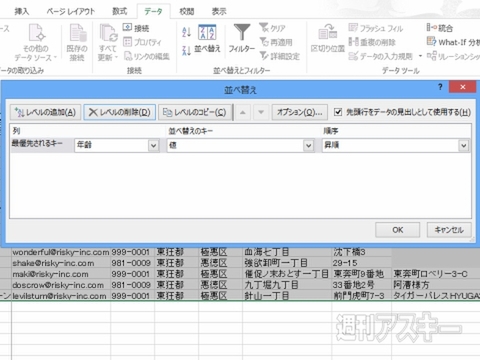
Task: Click the 再適用 filter button
Action: (x=276, y=42)
